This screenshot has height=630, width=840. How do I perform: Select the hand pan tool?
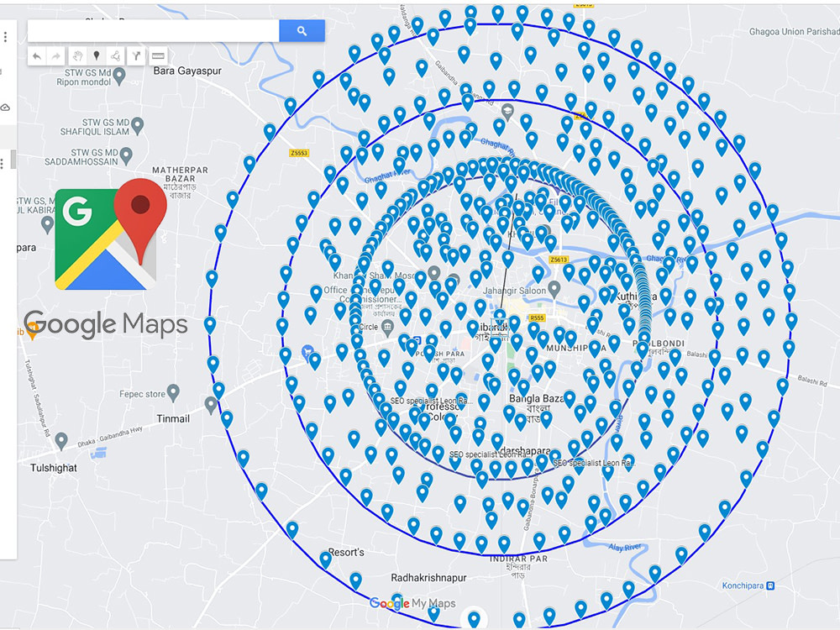coord(77,56)
